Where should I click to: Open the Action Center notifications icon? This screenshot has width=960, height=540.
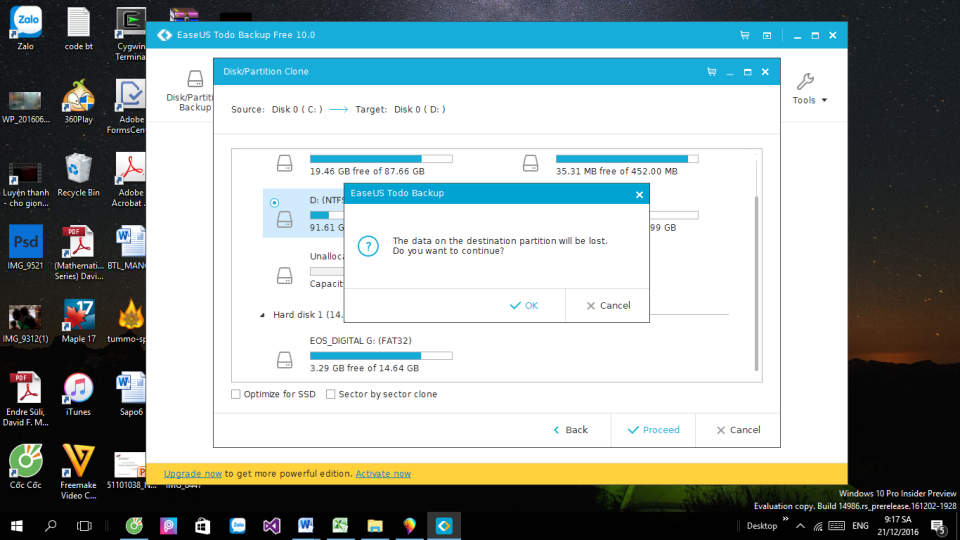pos(938,526)
